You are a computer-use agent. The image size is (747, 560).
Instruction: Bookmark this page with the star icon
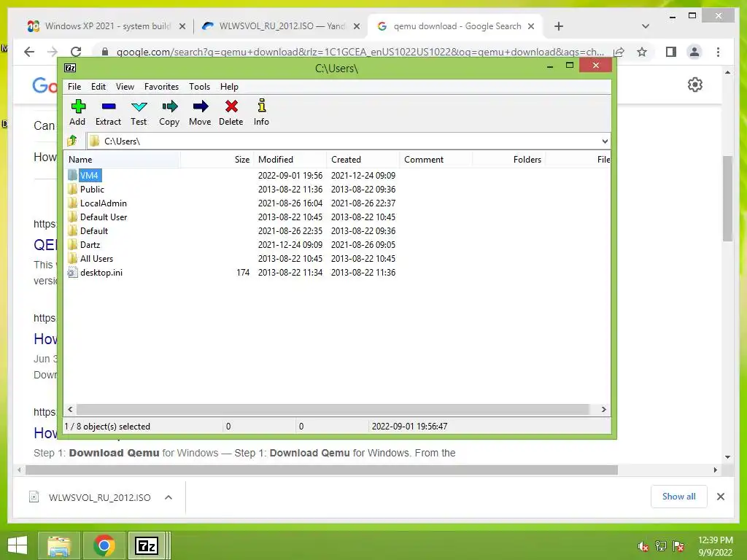(642, 52)
